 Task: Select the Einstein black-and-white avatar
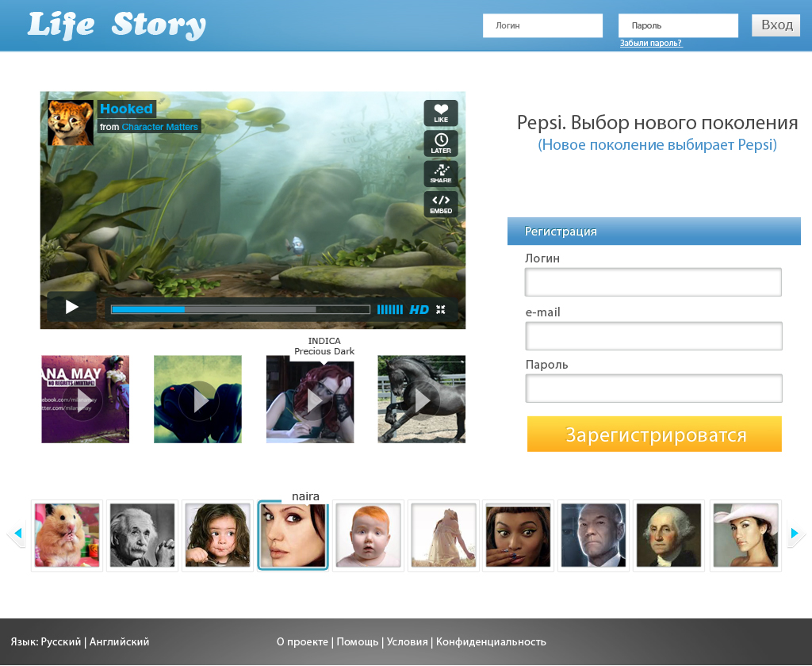tap(143, 535)
